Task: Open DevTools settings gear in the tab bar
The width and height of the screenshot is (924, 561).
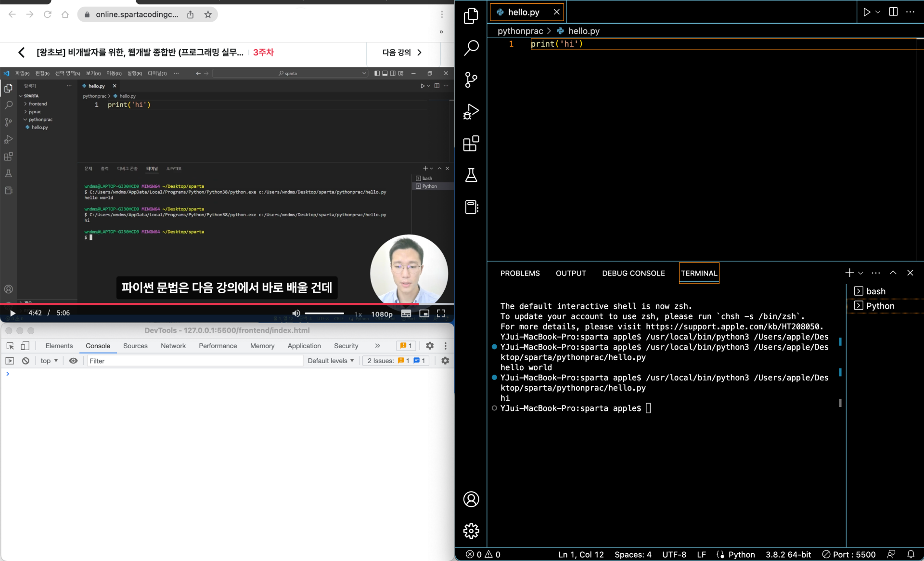Action: tap(430, 346)
